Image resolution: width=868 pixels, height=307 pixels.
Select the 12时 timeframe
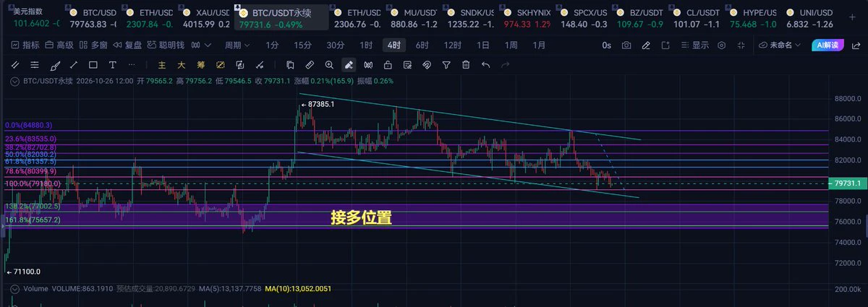[452, 45]
